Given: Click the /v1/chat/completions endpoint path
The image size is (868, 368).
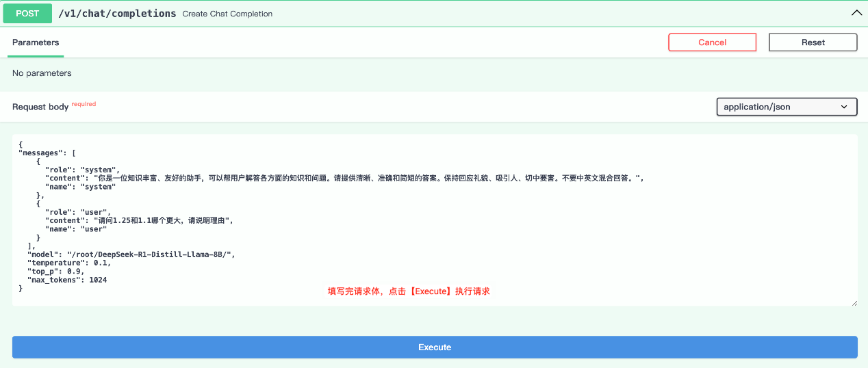Looking at the screenshot, I should click(x=117, y=14).
